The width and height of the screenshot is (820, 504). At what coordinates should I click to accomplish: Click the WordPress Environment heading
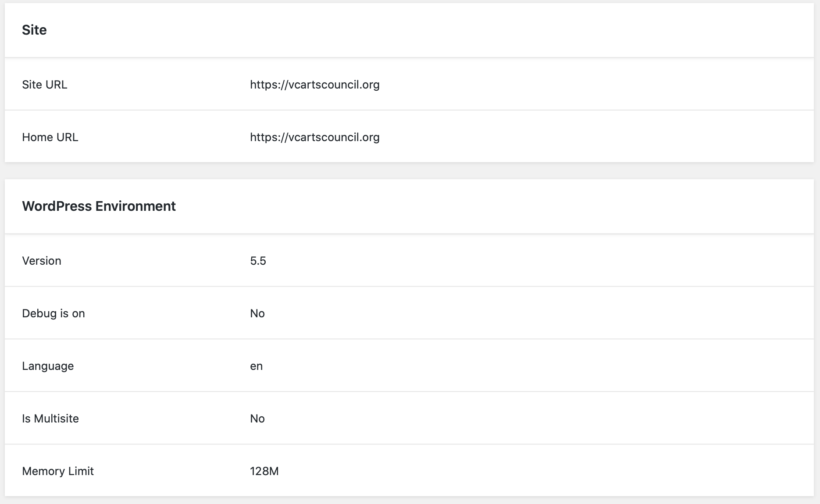99,206
